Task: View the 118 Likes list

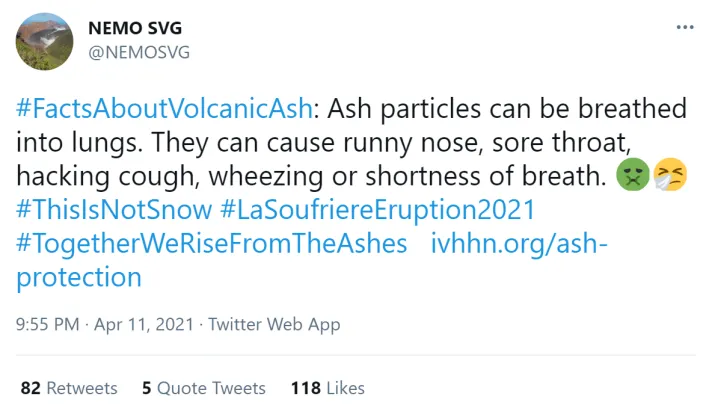Action: [327, 388]
